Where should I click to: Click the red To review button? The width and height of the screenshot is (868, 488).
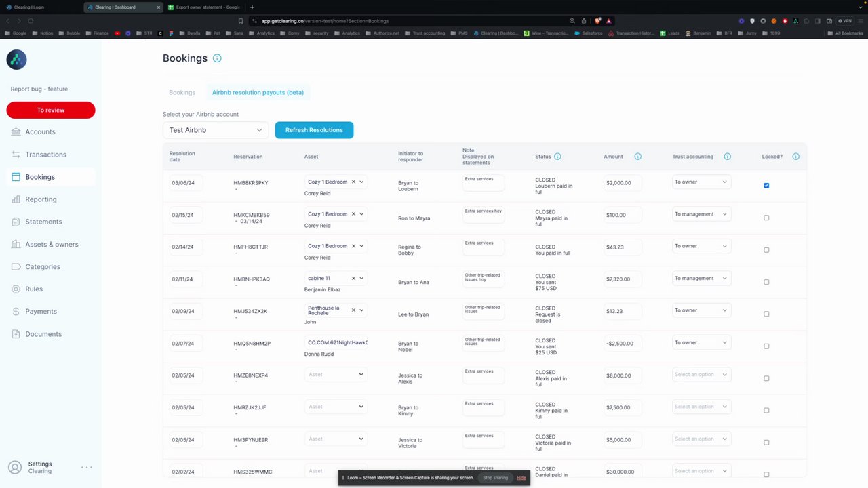click(x=51, y=110)
